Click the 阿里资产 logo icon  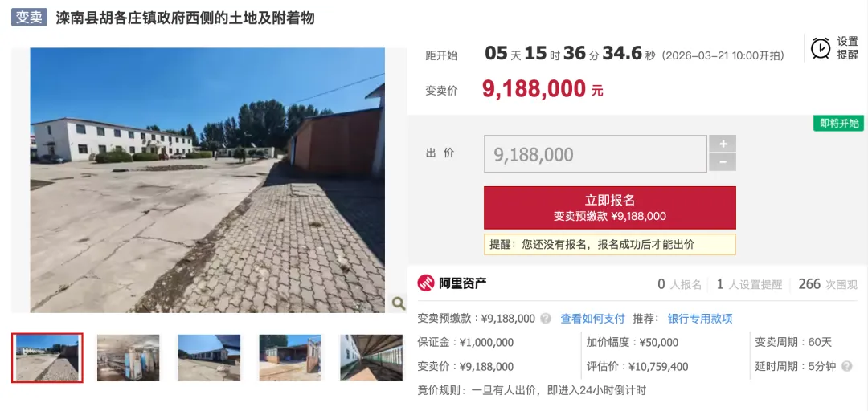click(x=426, y=284)
